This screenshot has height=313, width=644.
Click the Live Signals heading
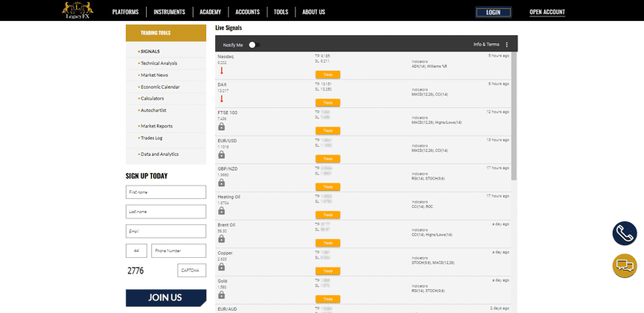point(229,28)
